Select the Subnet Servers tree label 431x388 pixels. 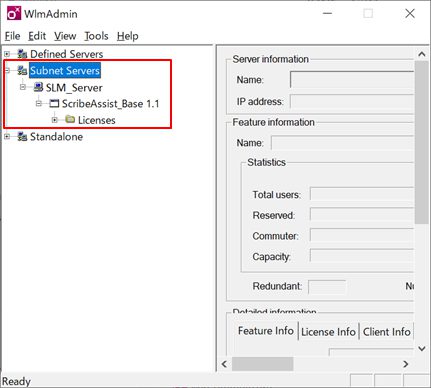click(65, 70)
